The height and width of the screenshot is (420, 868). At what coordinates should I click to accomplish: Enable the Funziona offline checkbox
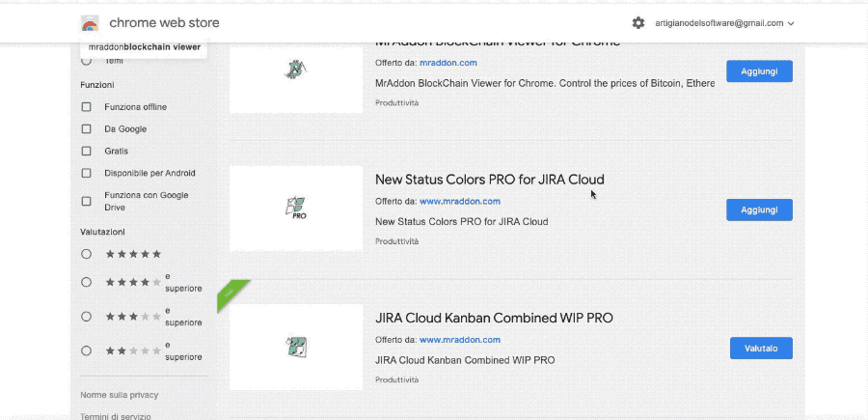[x=87, y=107]
